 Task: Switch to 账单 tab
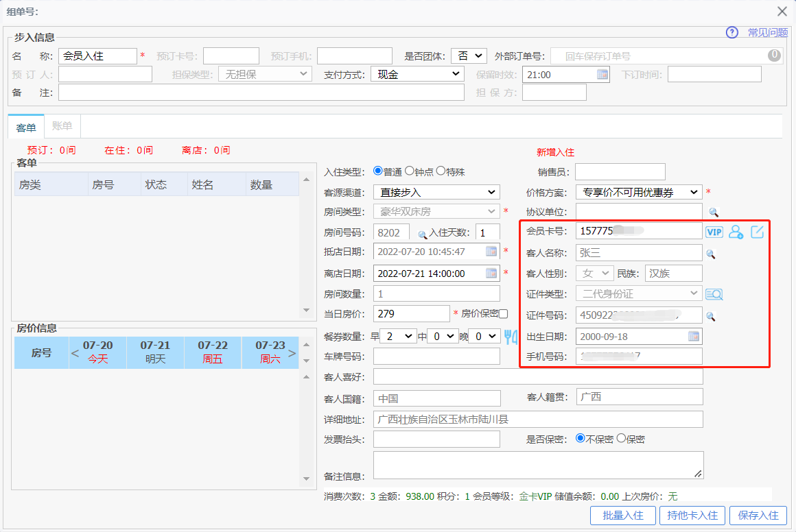pyautogui.click(x=62, y=126)
